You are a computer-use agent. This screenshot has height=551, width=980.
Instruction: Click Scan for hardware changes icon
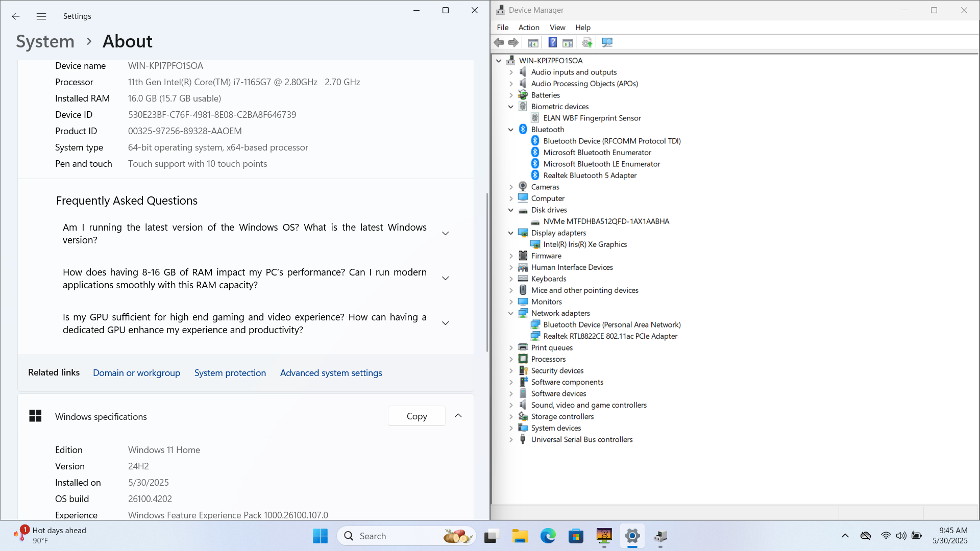click(607, 43)
